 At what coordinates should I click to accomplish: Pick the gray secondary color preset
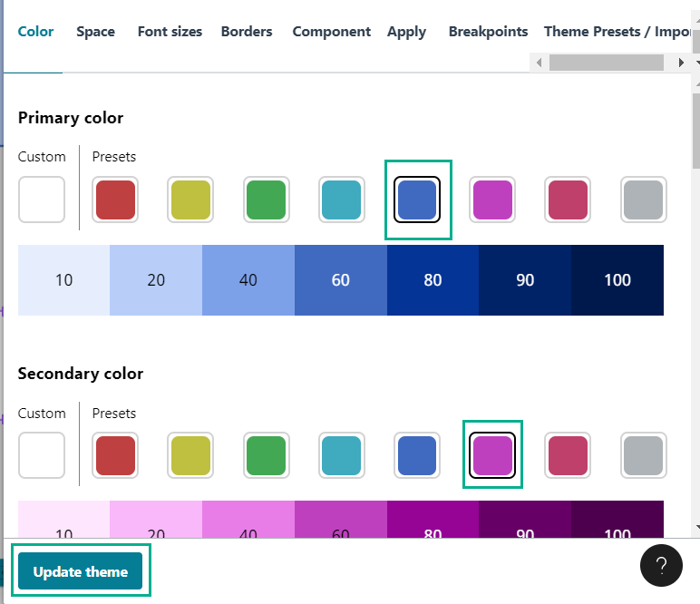(x=643, y=455)
